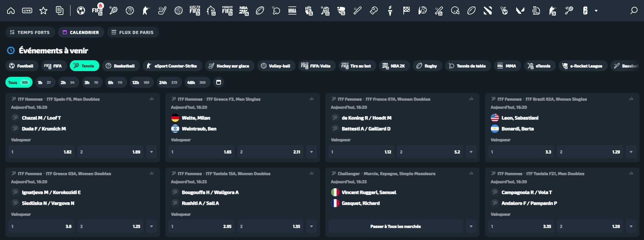Select the basketball icon in top sports bar
Screen dimensions: 644x240
click(x=130, y=10)
